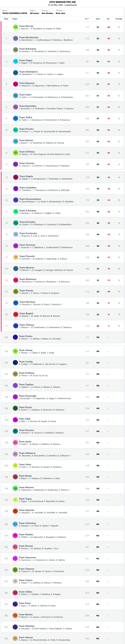Click Team Proctor's TP avatar icon
Image resolution: width=125 pixels, height=644 pixels.
tap(16, 130)
